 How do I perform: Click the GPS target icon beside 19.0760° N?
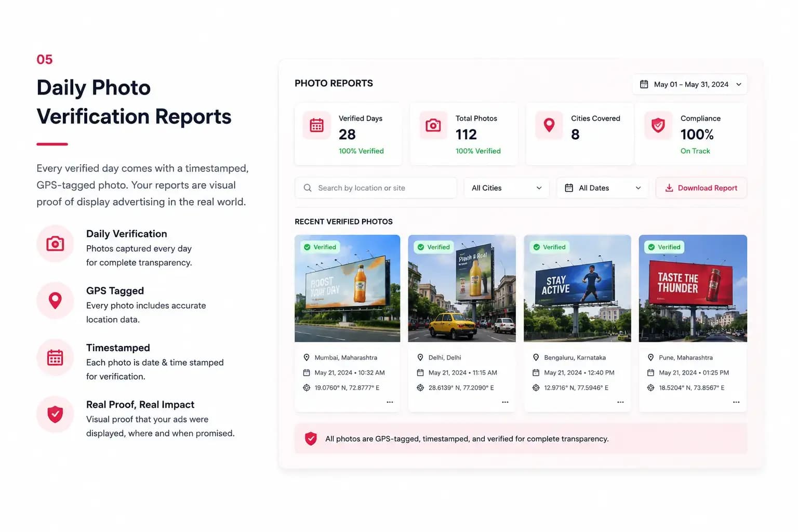point(307,388)
